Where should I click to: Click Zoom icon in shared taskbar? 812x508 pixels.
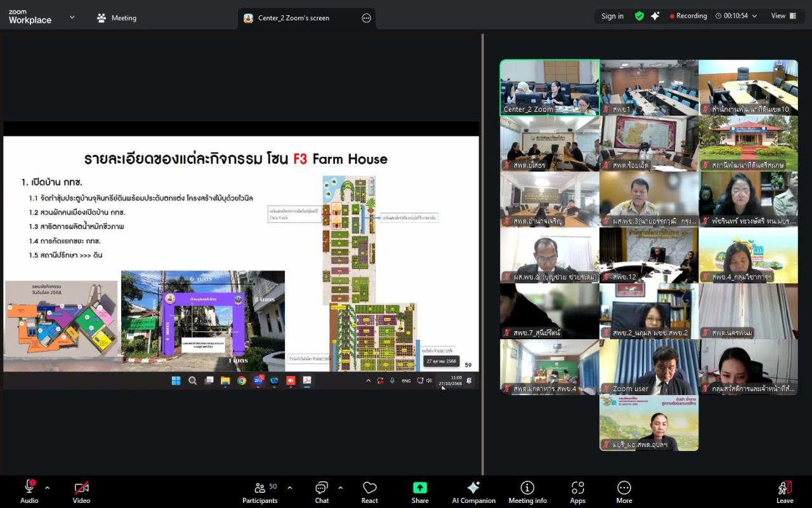tap(258, 380)
